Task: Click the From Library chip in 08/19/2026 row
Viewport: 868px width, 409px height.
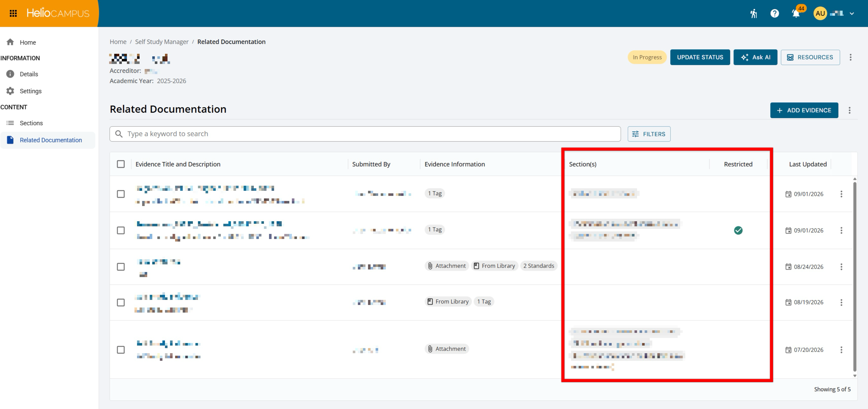Action: tap(448, 301)
